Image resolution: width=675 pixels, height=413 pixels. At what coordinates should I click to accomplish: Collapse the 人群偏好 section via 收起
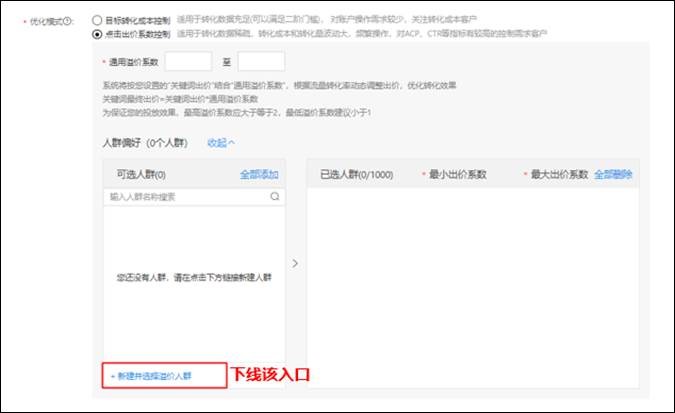click(x=221, y=143)
